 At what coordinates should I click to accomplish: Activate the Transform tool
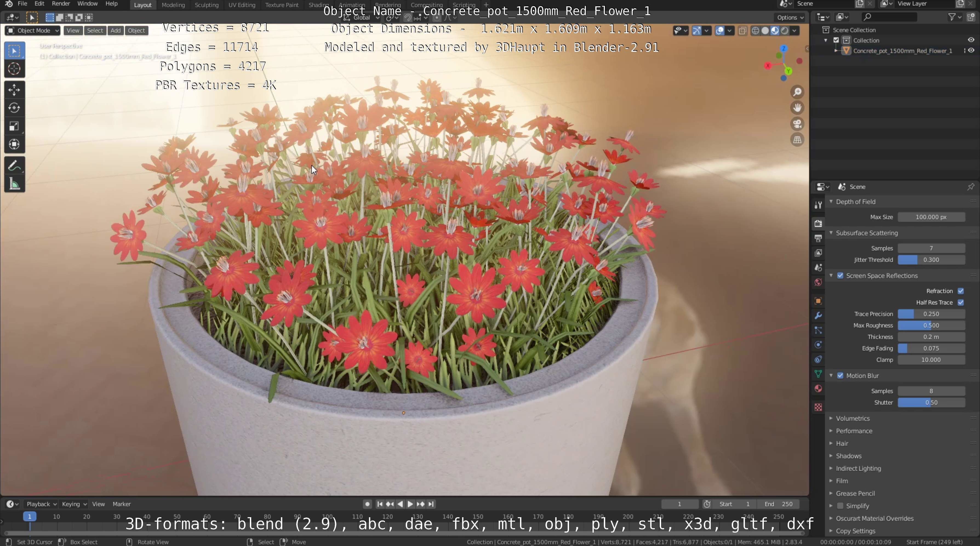point(15,145)
